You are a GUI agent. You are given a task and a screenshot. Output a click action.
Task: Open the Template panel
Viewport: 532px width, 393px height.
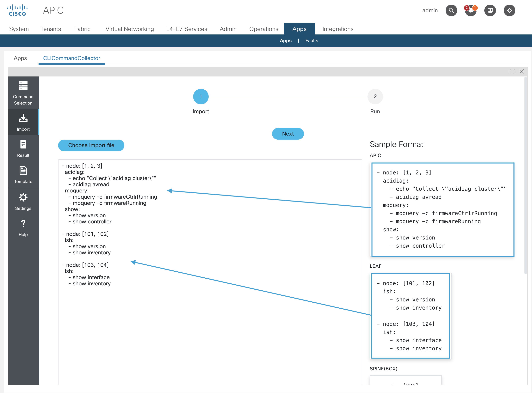click(x=23, y=175)
